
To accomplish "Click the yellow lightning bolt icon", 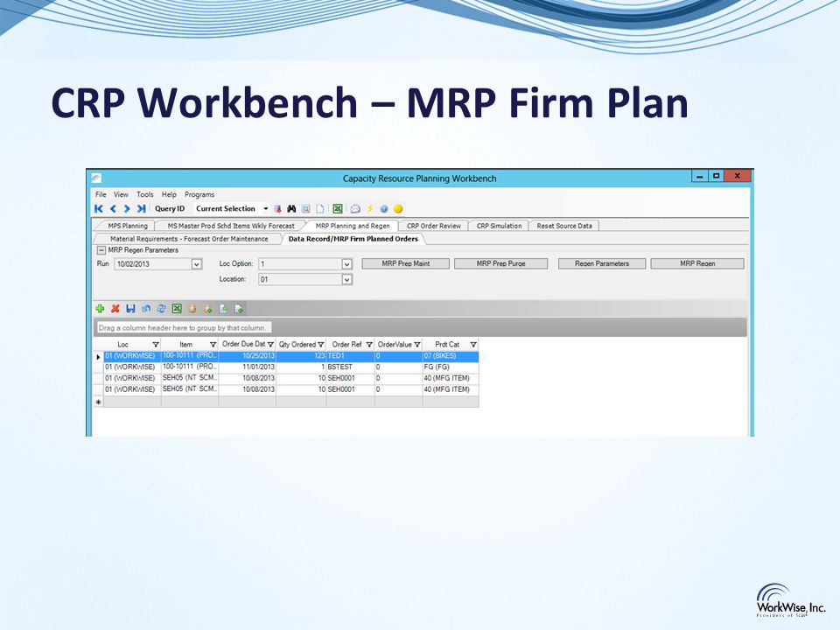I will point(369,209).
